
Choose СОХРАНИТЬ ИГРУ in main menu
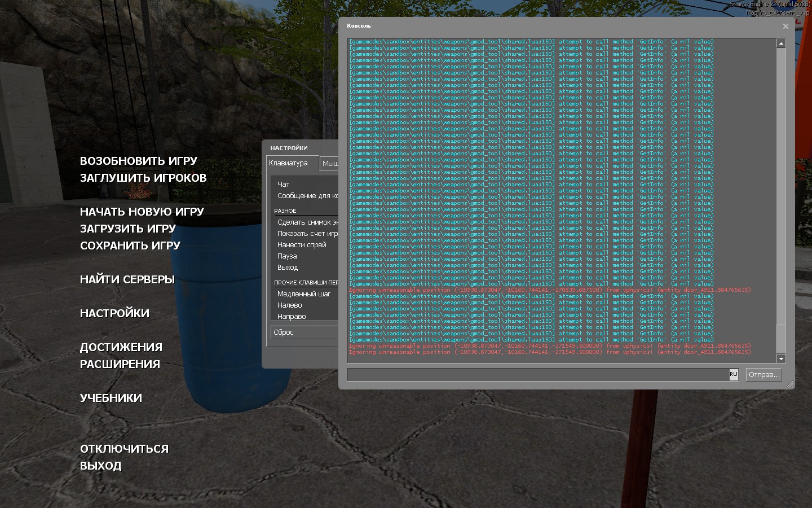pyautogui.click(x=130, y=246)
